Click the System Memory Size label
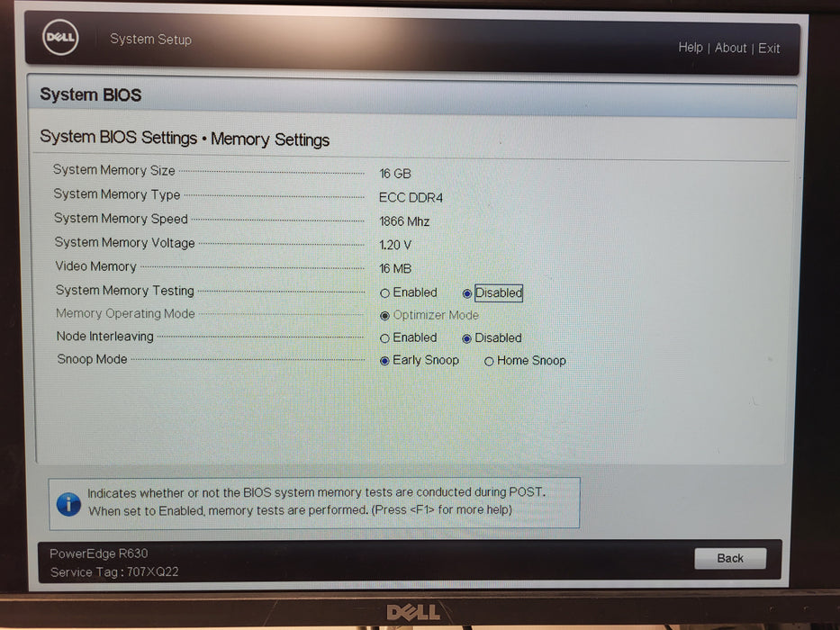 pyautogui.click(x=114, y=170)
